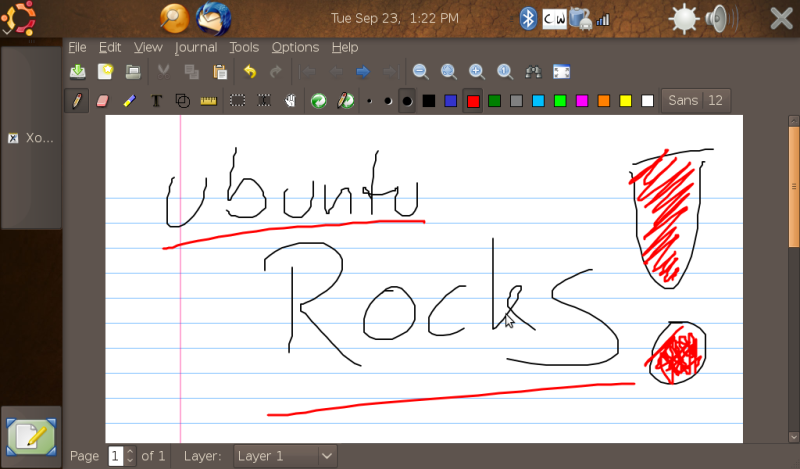Go to previous page arrow
This screenshot has height=469, width=800.
[x=336, y=72]
